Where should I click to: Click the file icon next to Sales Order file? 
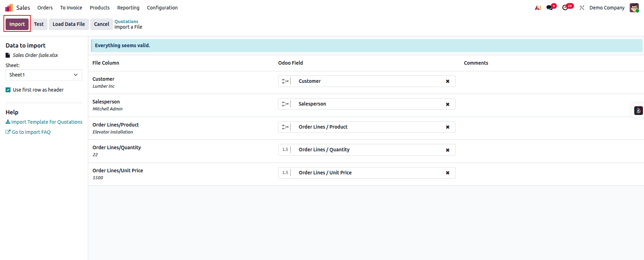coord(8,55)
